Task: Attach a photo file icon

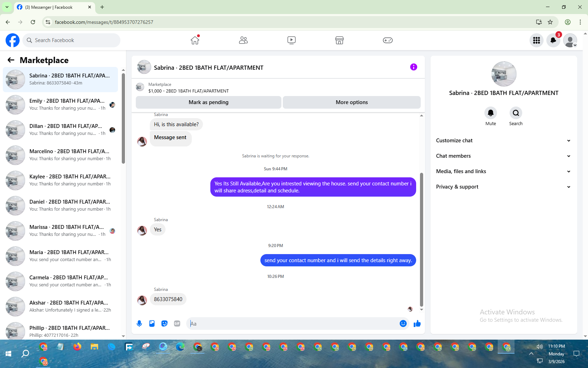Action: point(152,323)
